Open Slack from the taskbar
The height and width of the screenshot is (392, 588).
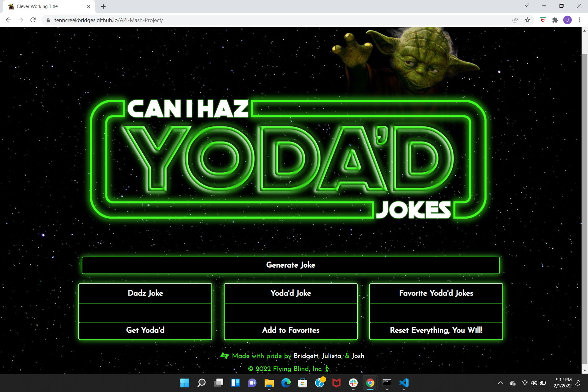point(353,383)
